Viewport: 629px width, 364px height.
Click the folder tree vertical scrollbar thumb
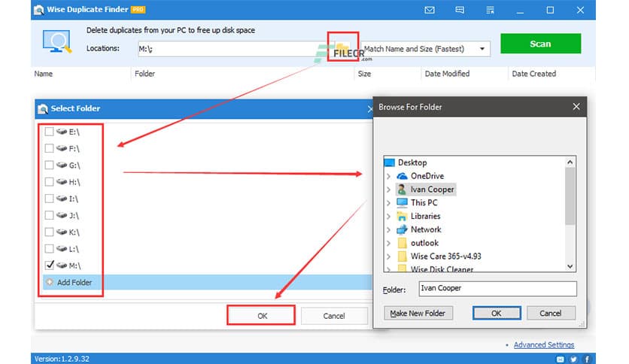point(570,196)
